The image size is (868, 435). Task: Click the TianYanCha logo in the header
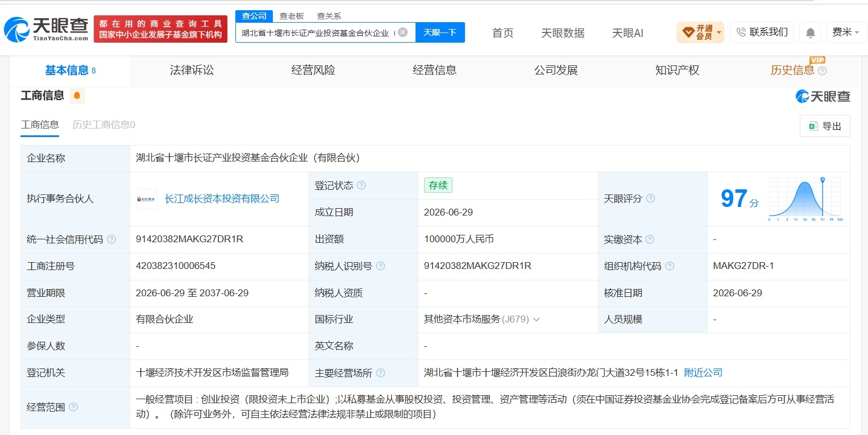(45, 30)
